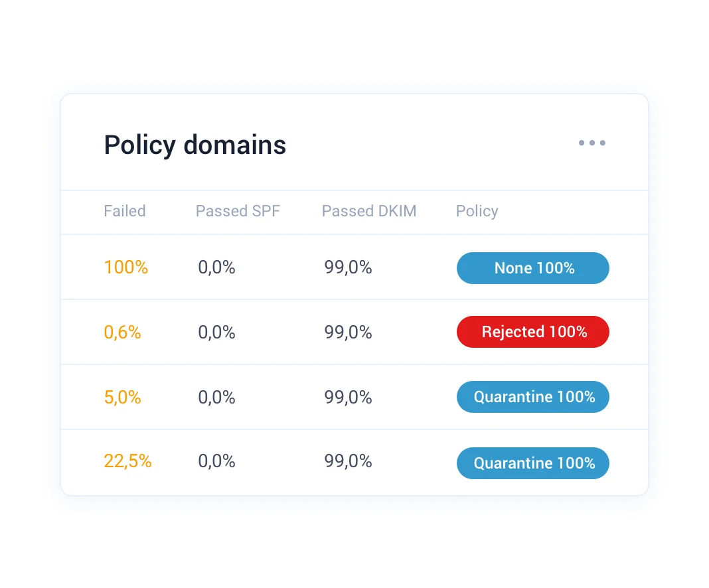Open the 22,5% failed value
The height and width of the screenshot is (588, 709).
click(x=128, y=461)
